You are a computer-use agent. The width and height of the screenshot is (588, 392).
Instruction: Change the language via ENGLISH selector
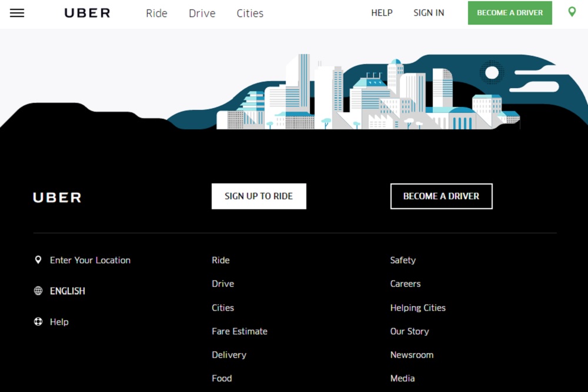coord(68,290)
